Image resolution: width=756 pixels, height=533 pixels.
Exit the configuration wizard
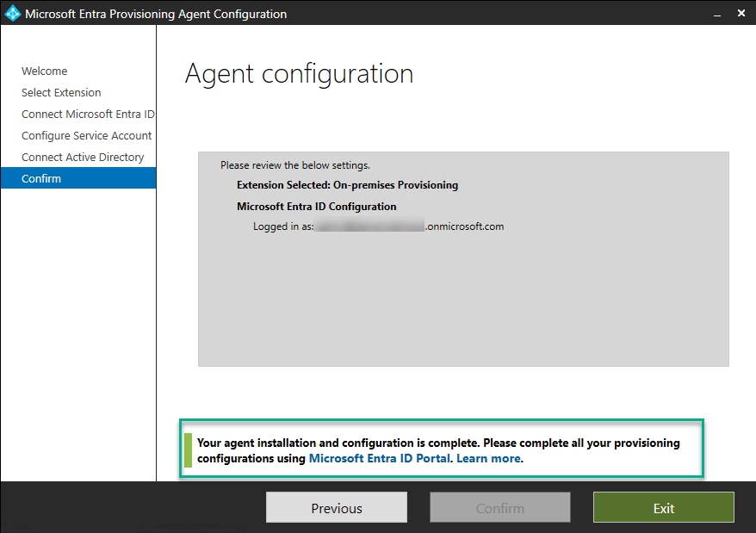663,508
